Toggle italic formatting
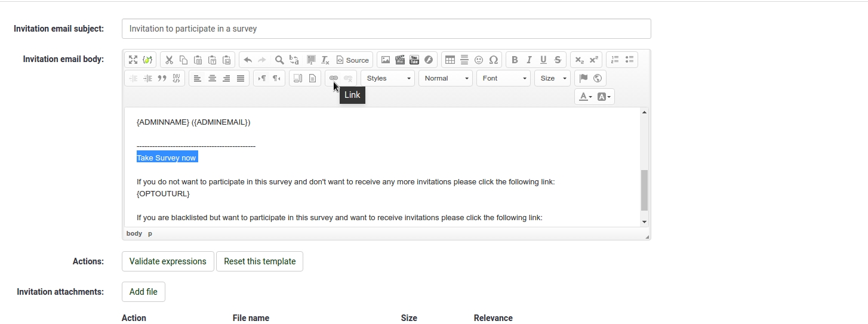The width and height of the screenshot is (868, 324). (x=529, y=60)
